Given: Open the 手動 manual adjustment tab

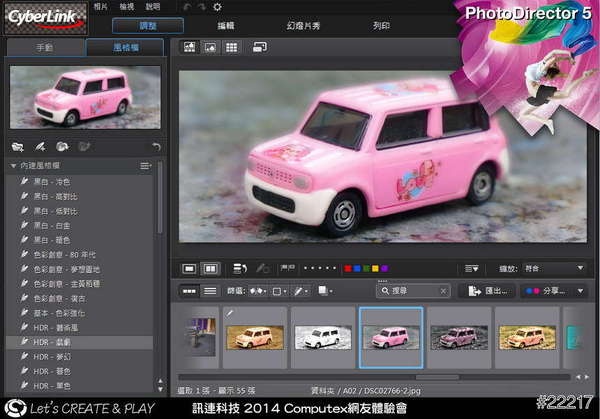Looking at the screenshot, I should coord(43,47).
